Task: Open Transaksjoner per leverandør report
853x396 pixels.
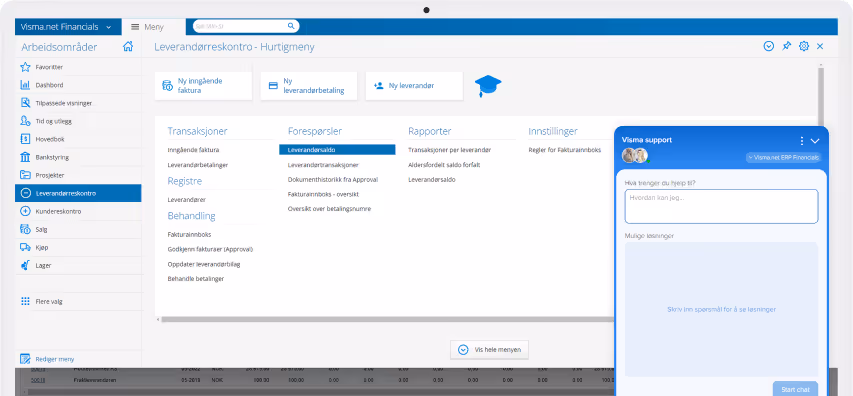Action: (x=449, y=150)
